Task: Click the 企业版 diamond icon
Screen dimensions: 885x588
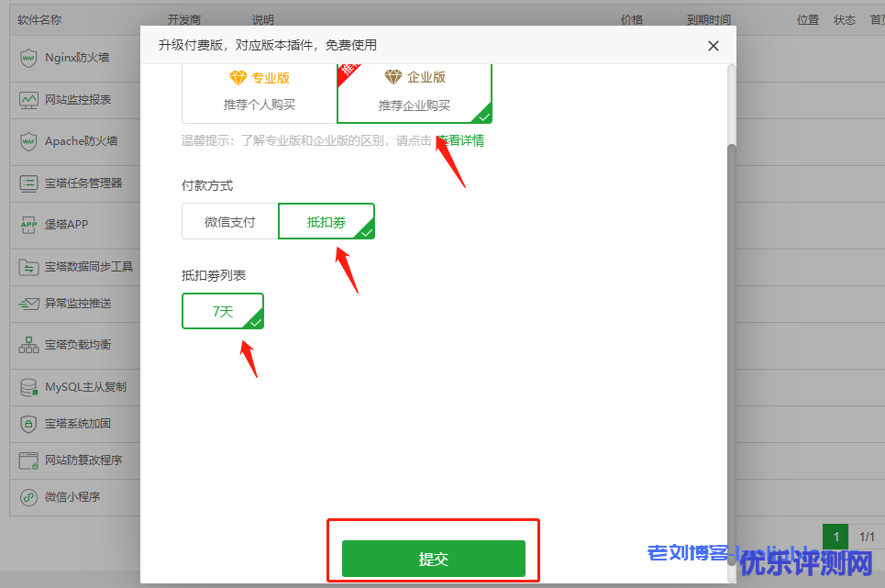Action: pyautogui.click(x=393, y=77)
